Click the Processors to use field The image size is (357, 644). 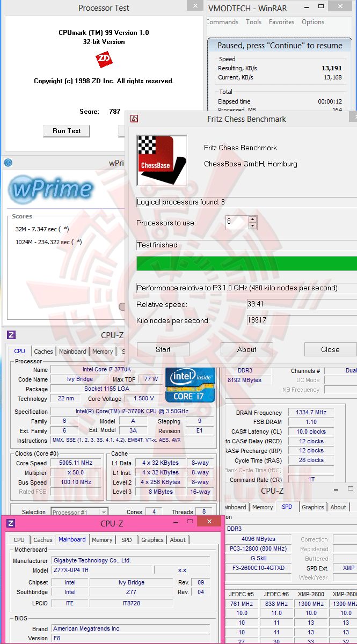pyautogui.click(x=237, y=223)
